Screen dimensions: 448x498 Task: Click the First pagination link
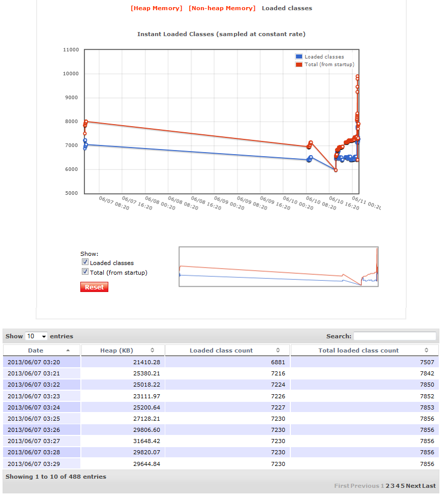click(342, 486)
